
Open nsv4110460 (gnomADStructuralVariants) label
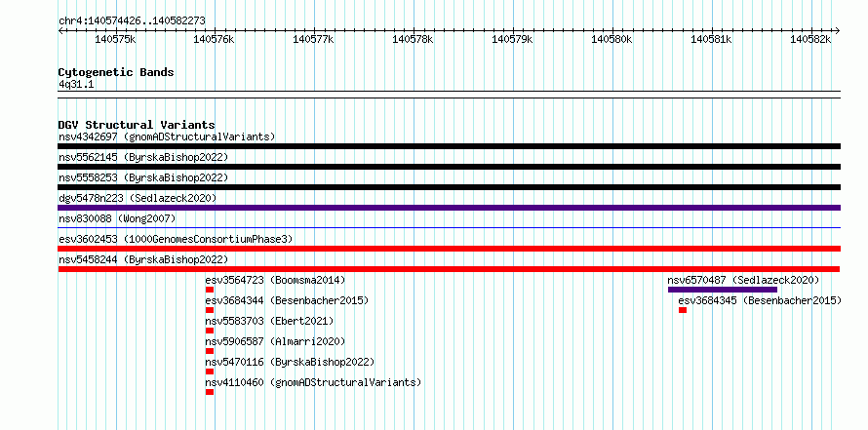coord(313,382)
